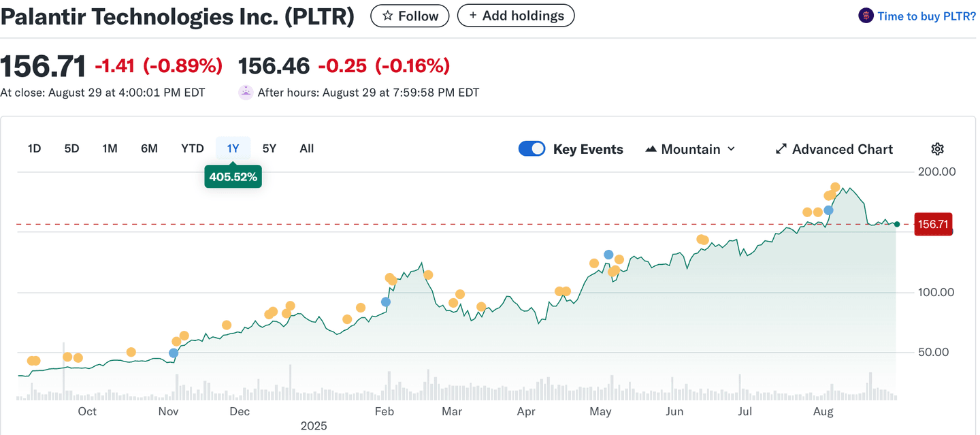The height and width of the screenshot is (435, 980).
Task: Click the mountain chart type icon
Action: click(x=651, y=149)
